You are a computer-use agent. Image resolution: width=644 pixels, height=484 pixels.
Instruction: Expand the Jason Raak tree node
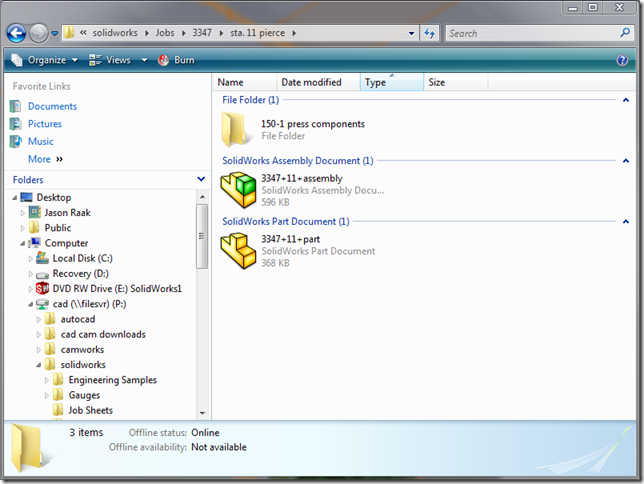[23, 213]
